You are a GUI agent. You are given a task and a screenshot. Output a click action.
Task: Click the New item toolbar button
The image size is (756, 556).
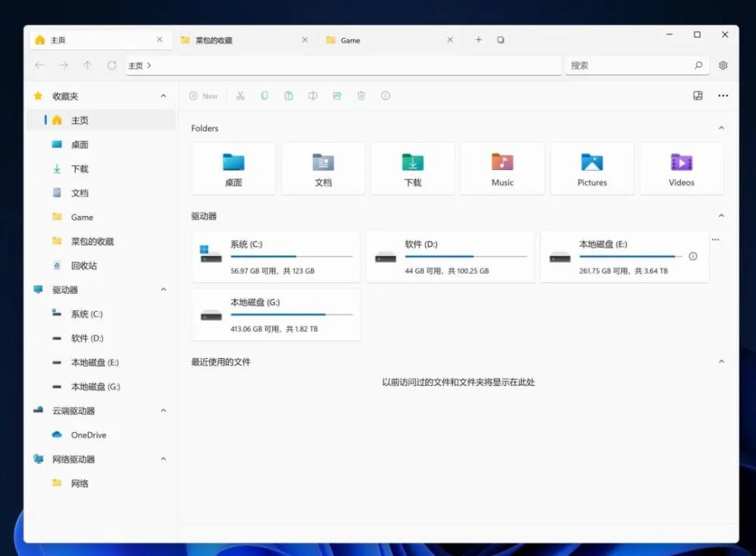203,96
